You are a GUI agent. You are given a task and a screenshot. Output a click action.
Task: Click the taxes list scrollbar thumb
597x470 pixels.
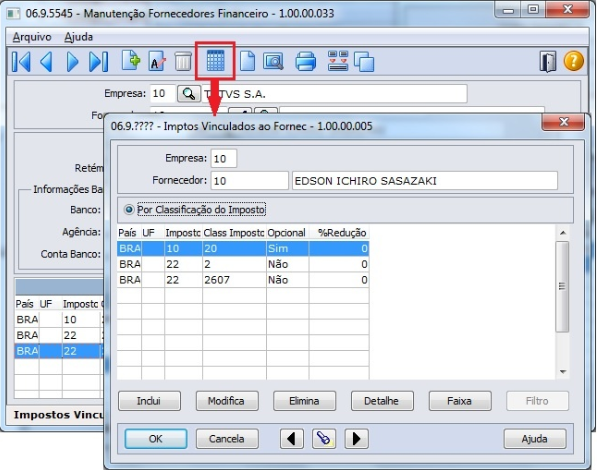[562, 286]
